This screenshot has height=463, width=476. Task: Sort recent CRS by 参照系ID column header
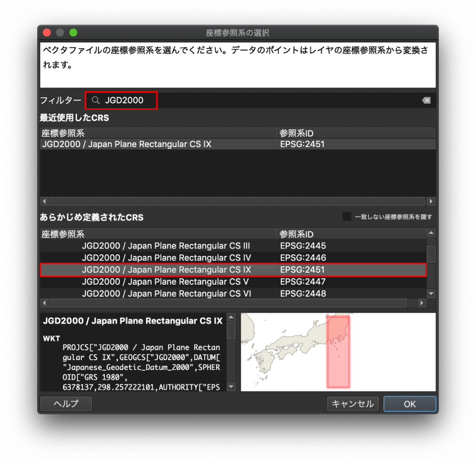356,133
